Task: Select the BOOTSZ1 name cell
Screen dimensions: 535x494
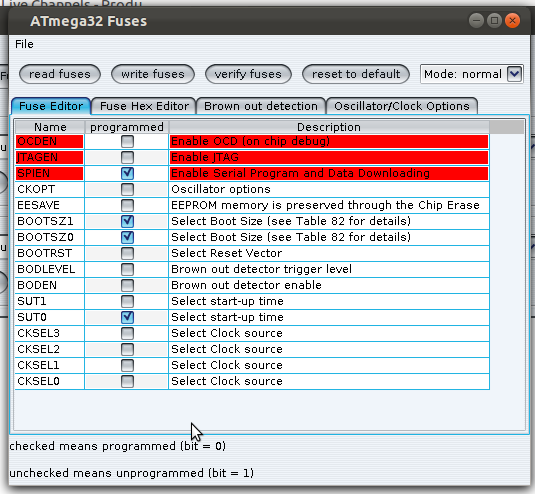Action: point(49,221)
